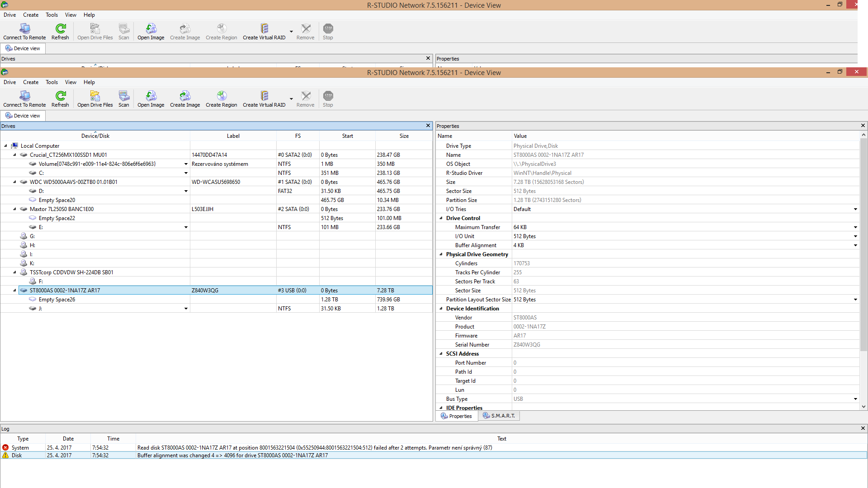Switch to the S.M.A.R.T. tab
Viewport: 868px width, 488px height.
[x=499, y=416]
